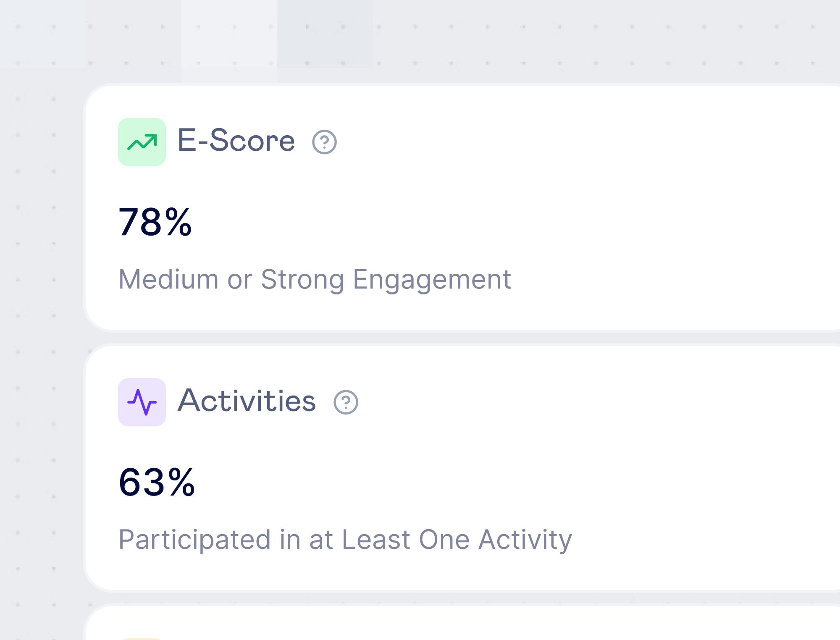
Task: Click Participated in at Least One Activity caption
Action: pos(345,540)
